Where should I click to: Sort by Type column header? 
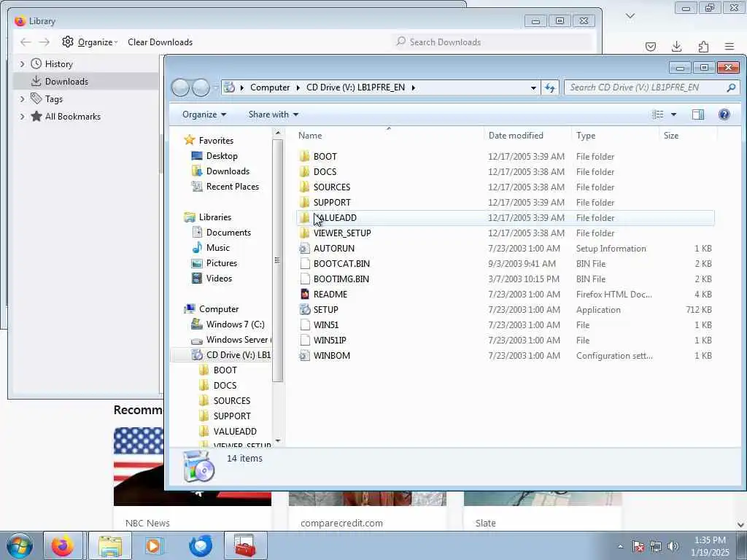[615, 135]
